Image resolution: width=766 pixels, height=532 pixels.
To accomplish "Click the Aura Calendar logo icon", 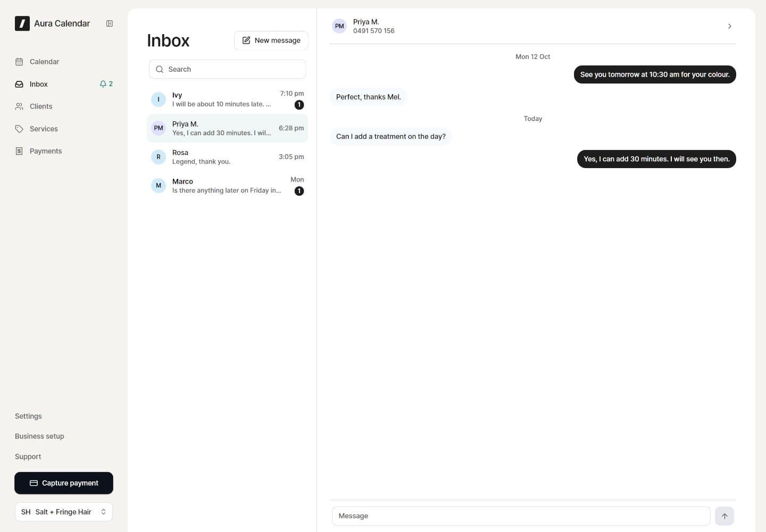I will click(22, 23).
